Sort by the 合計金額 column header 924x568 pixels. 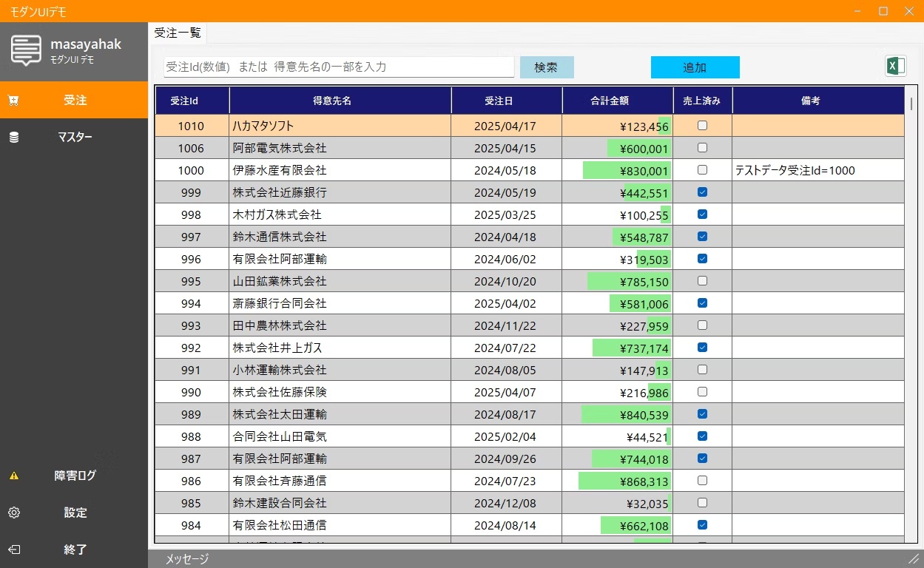tap(618, 100)
